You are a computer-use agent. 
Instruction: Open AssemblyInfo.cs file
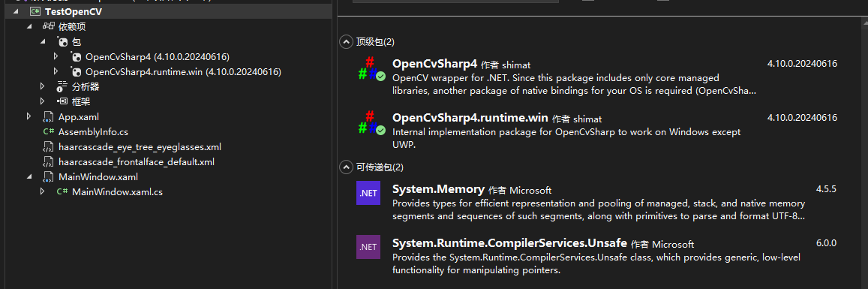[93, 132]
